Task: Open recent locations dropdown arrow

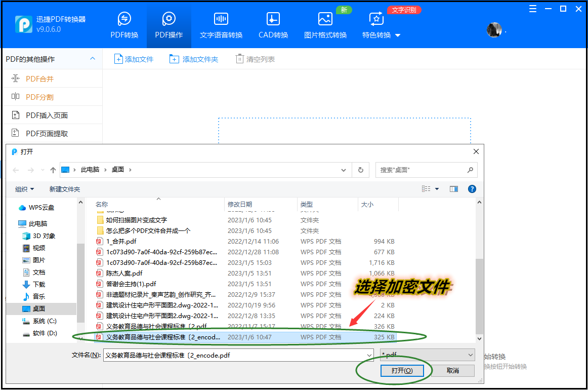Action: coord(43,170)
